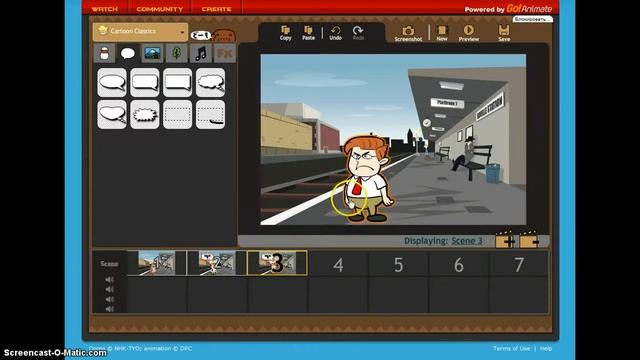The width and height of the screenshot is (640, 360).
Task: Undo the last action
Action: click(x=336, y=33)
